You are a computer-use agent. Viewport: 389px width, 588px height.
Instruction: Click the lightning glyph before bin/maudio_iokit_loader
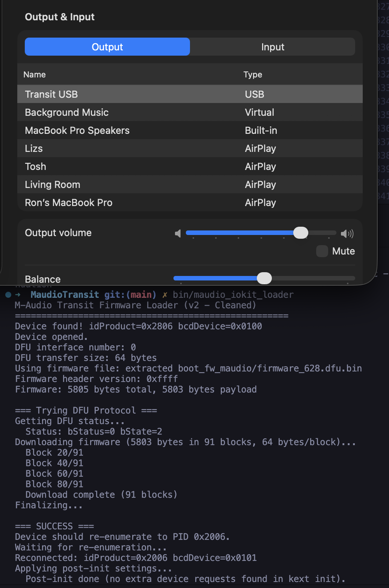point(164,295)
